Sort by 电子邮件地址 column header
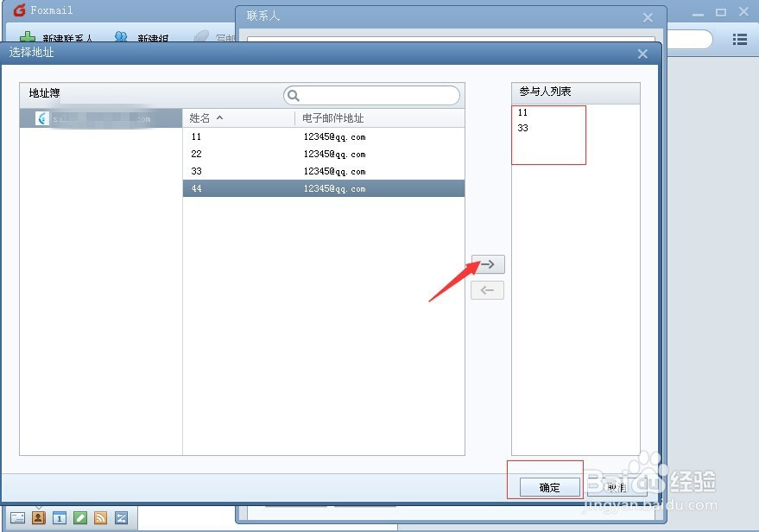Image resolution: width=759 pixels, height=532 pixels. (x=380, y=118)
